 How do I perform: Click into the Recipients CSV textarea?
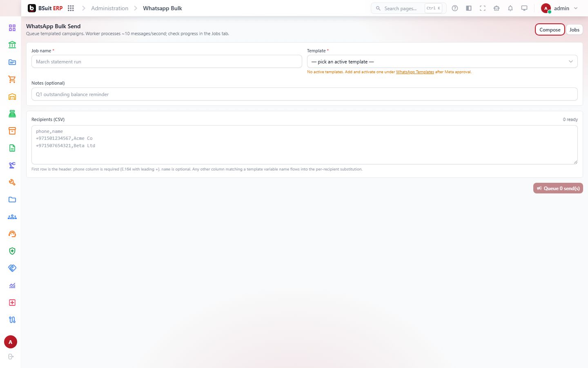pyautogui.click(x=305, y=145)
